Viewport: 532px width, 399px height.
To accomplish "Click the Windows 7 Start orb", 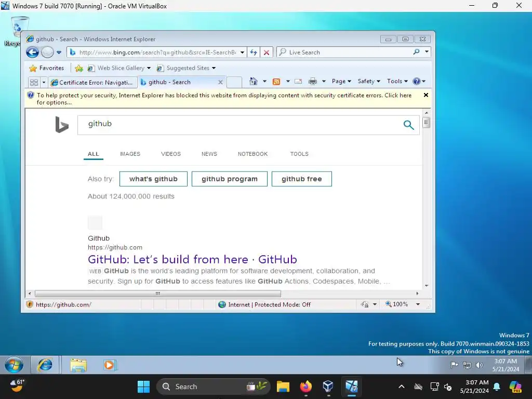I will [14, 365].
